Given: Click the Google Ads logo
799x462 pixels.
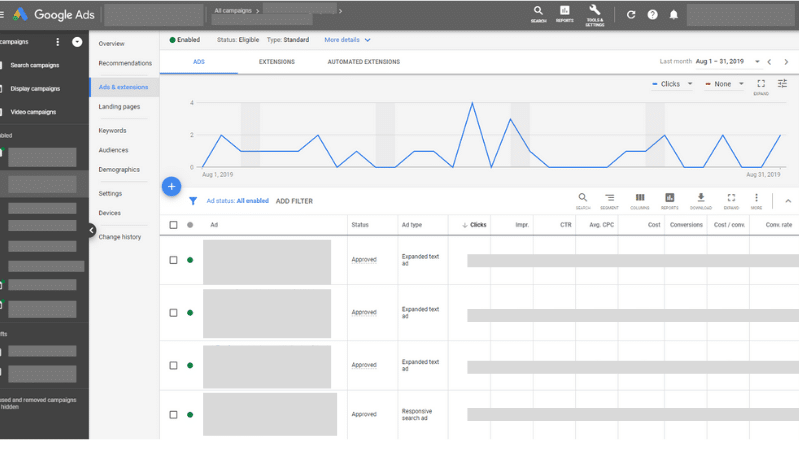Looking at the screenshot, I should pos(54,15).
